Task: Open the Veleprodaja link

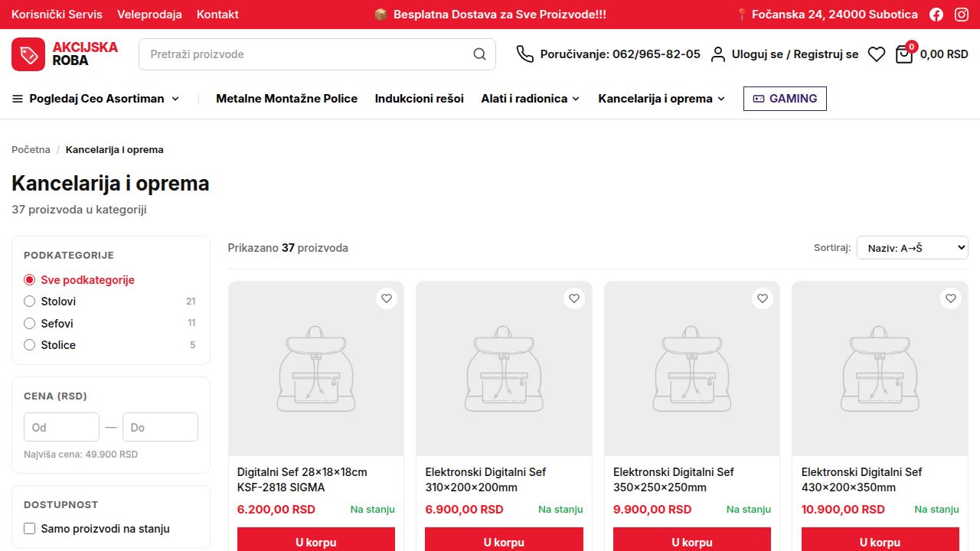Action: pos(150,15)
